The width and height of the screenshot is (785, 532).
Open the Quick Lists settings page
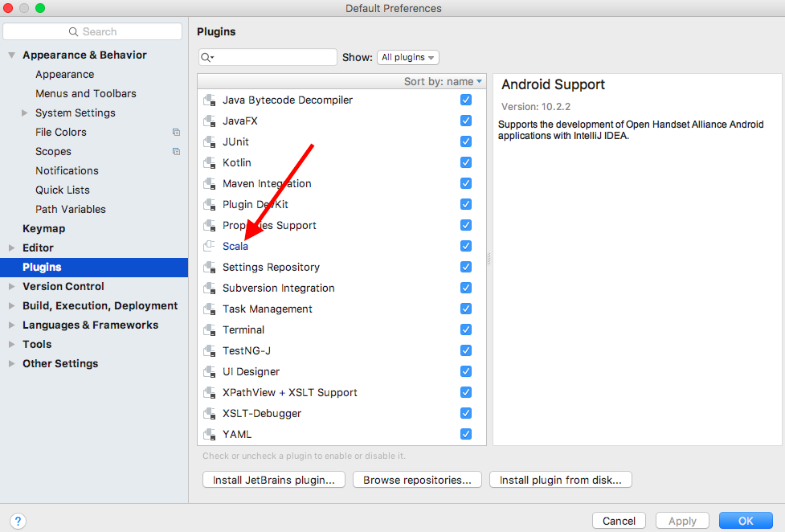[63, 190]
